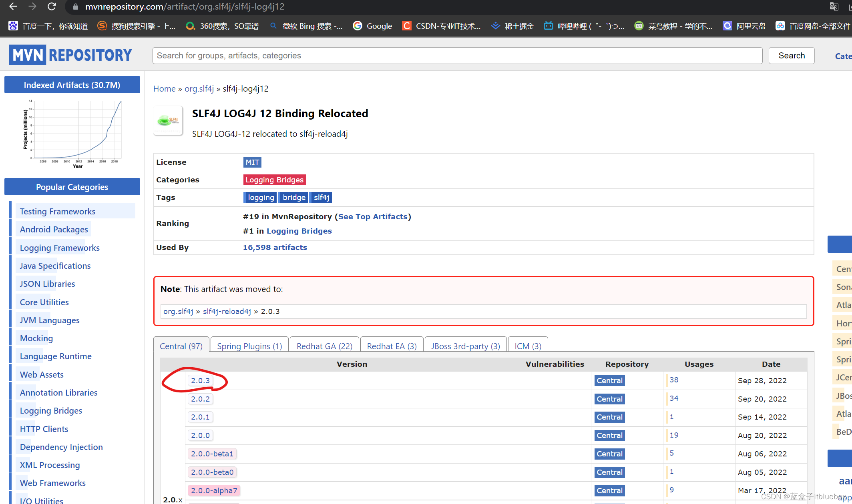The height and width of the screenshot is (504, 852).
Task: Click the lock icon in address bar
Action: tap(75, 7)
